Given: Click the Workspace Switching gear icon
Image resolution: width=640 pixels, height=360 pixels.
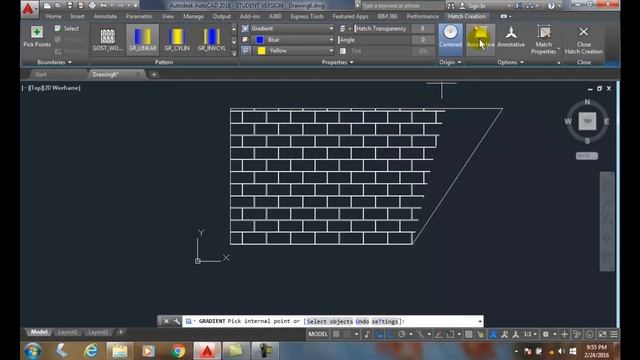Looking at the screenshot, I should (x=546, y=334).
